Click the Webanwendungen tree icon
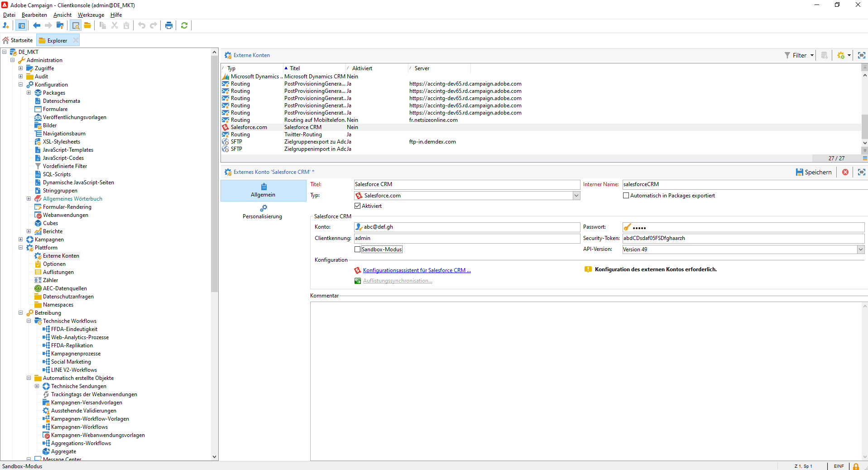 38,215
